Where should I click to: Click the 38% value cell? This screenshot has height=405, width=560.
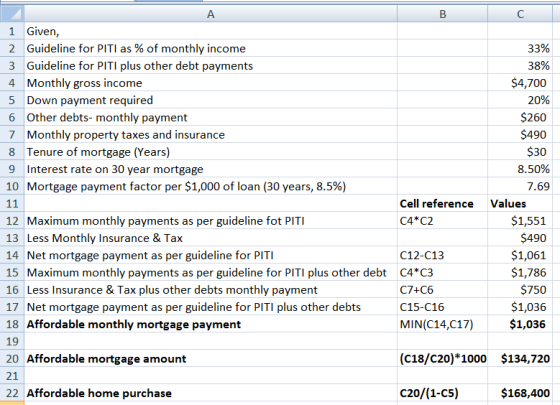click(520, 66)
